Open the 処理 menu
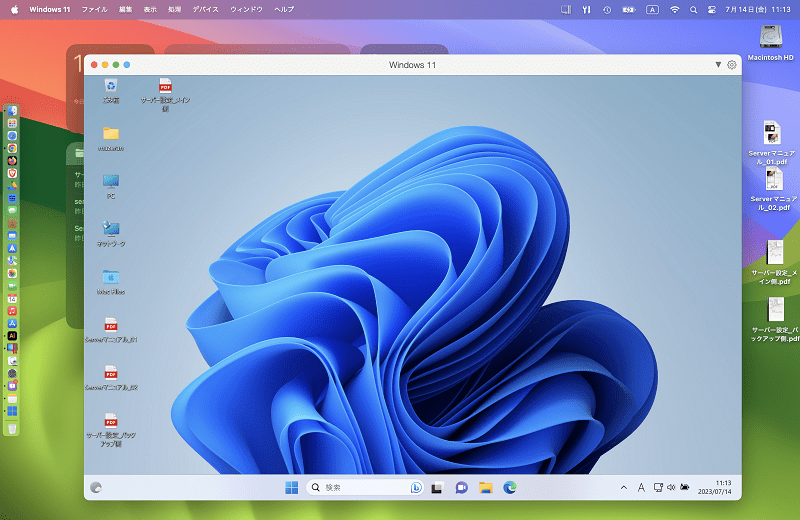 point(174,9)
